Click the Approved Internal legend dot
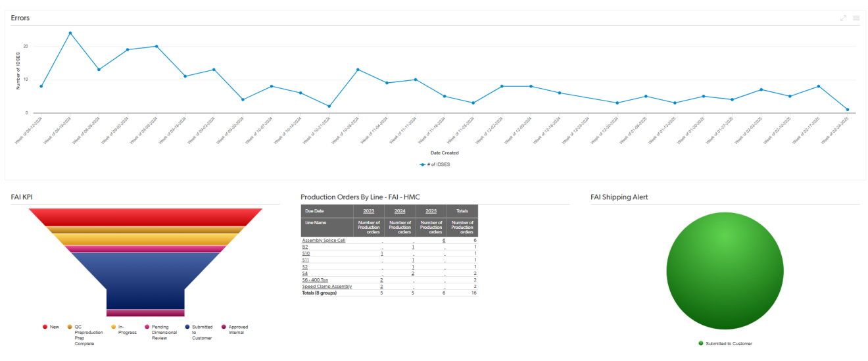 click(x=224, y=327)
